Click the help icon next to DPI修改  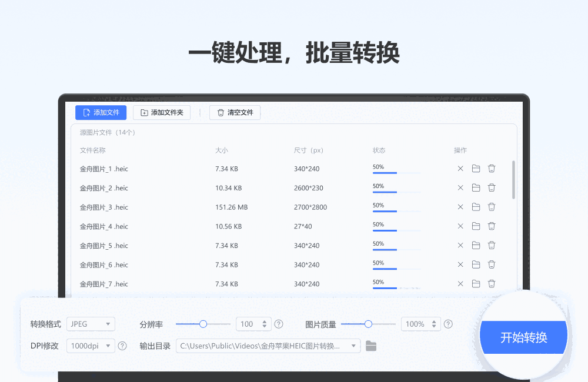pos(122,346)
